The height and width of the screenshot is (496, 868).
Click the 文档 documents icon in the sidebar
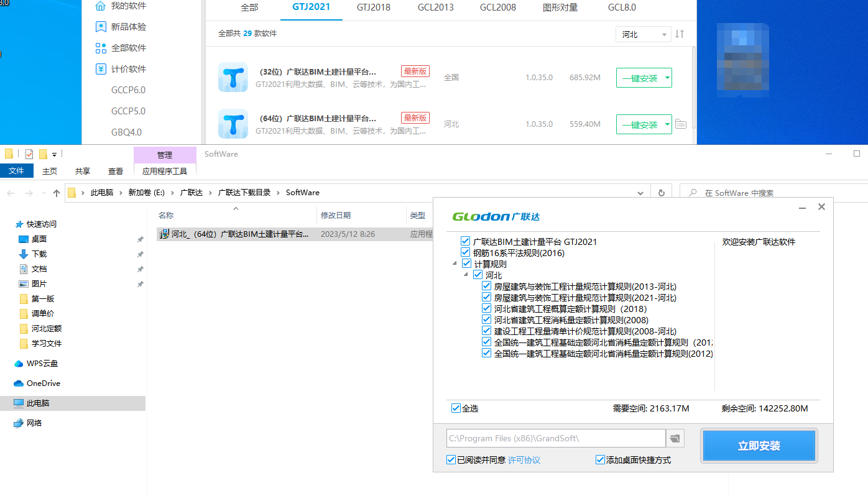[24, 269]
